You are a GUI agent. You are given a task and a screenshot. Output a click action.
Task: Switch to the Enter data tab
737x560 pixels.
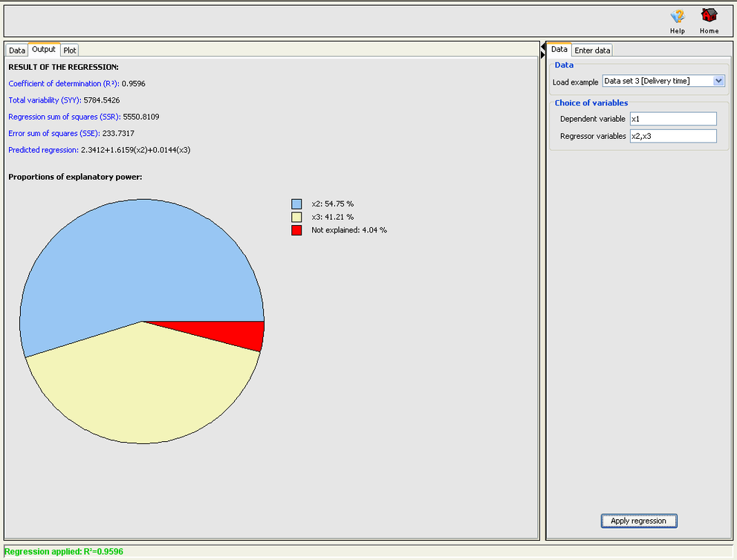592,51
